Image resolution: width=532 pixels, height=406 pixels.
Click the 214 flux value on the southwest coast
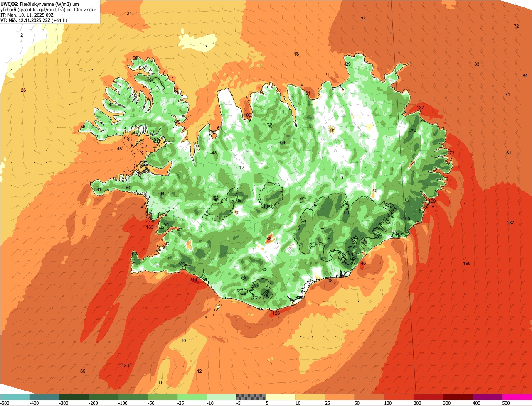tap(193, 280)
